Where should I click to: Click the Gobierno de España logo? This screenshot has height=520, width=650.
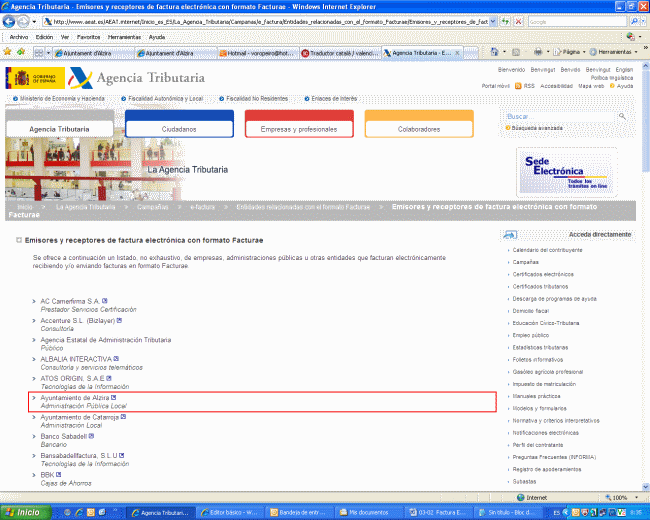coord(35,78)
